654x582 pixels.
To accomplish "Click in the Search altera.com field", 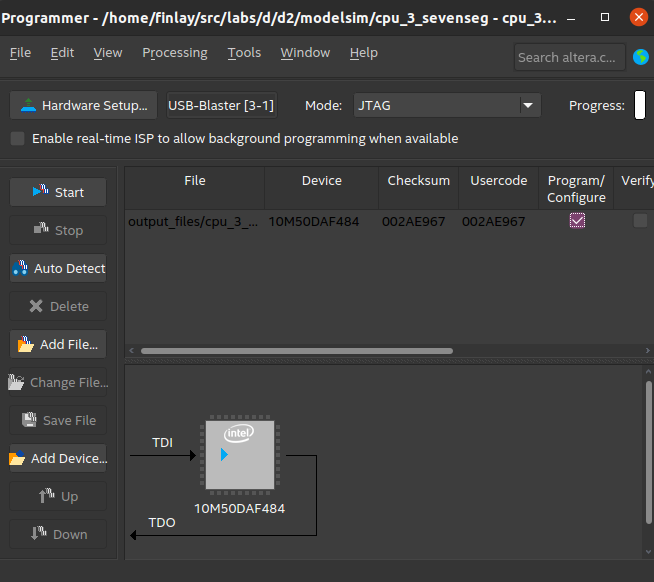I will pyautogui.click(x=569, y=57).
